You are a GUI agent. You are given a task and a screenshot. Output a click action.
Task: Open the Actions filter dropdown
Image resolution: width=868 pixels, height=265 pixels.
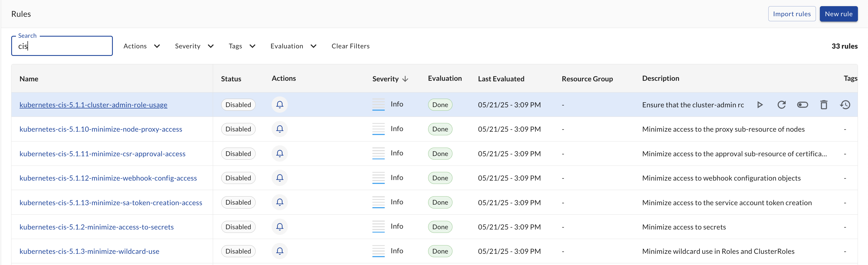(x=141, y=46)
